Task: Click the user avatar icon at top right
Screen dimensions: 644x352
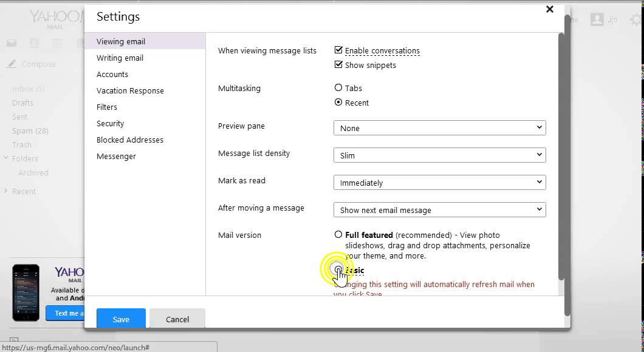Action: click(x=597, y=19)
